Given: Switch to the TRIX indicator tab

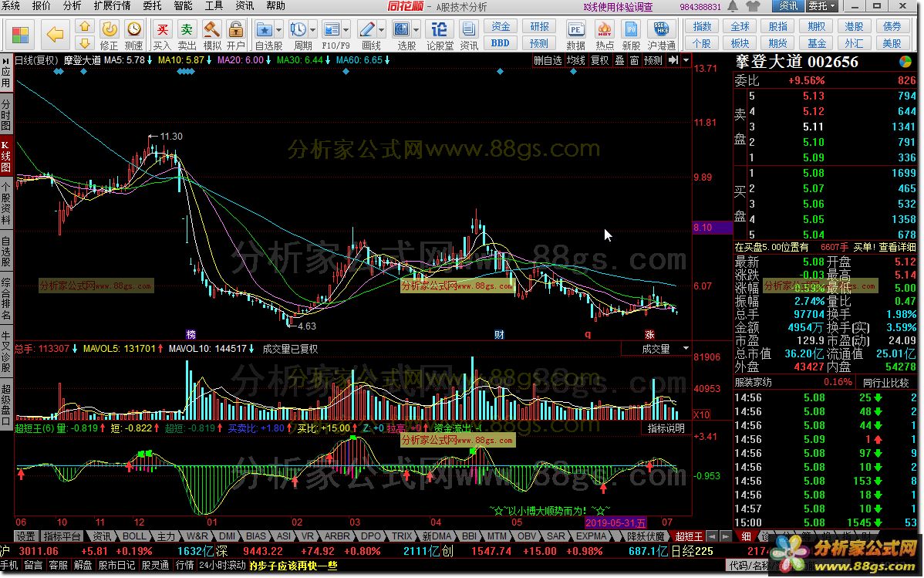Looking at the screenshot, I should pyautogui.click(x=402, y=537).
